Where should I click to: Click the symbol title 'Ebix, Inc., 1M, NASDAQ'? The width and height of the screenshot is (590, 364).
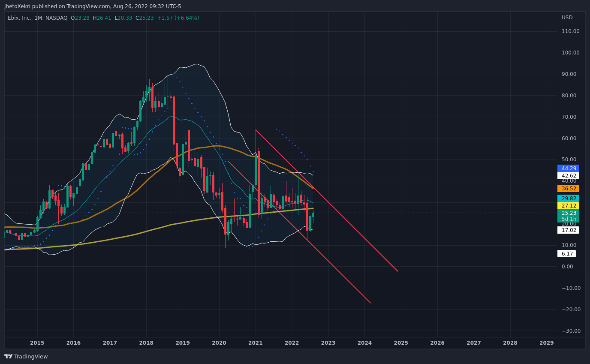pyautogui.click(x=38, y=18)
